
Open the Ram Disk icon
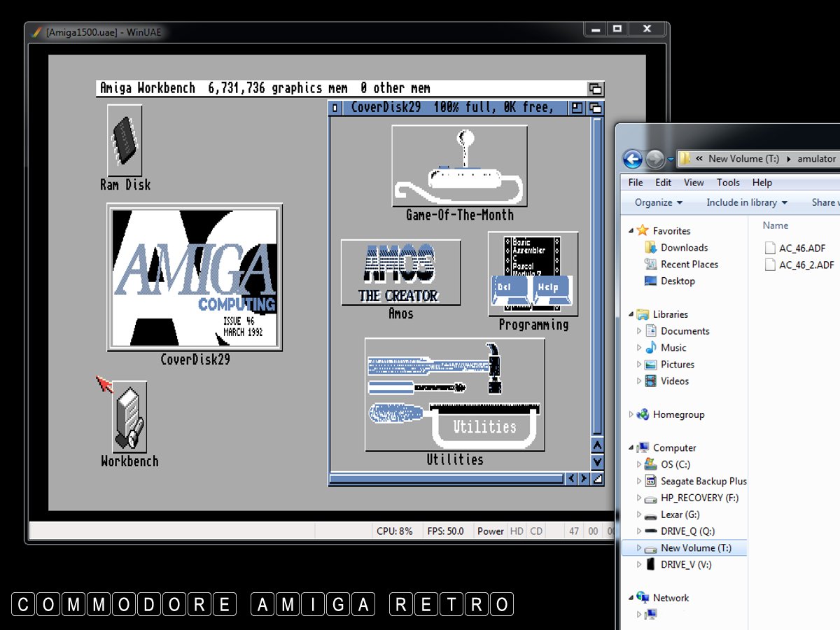tap(125, 141)
